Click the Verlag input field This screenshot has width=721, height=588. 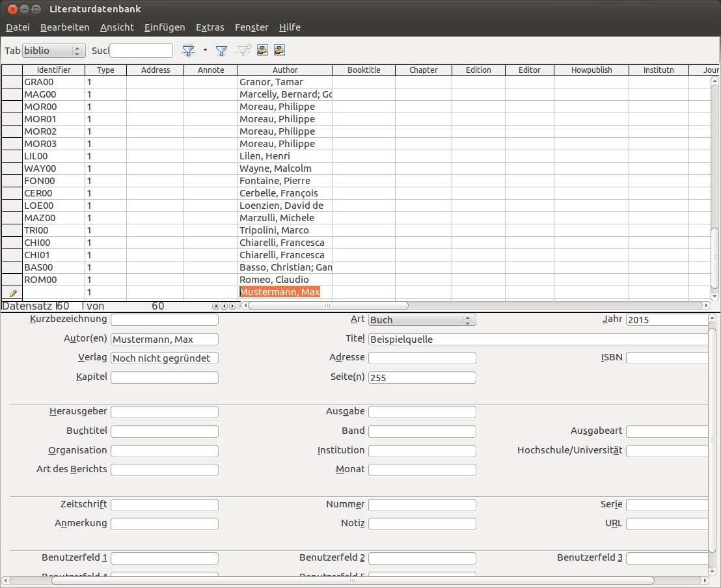point(165,358)
